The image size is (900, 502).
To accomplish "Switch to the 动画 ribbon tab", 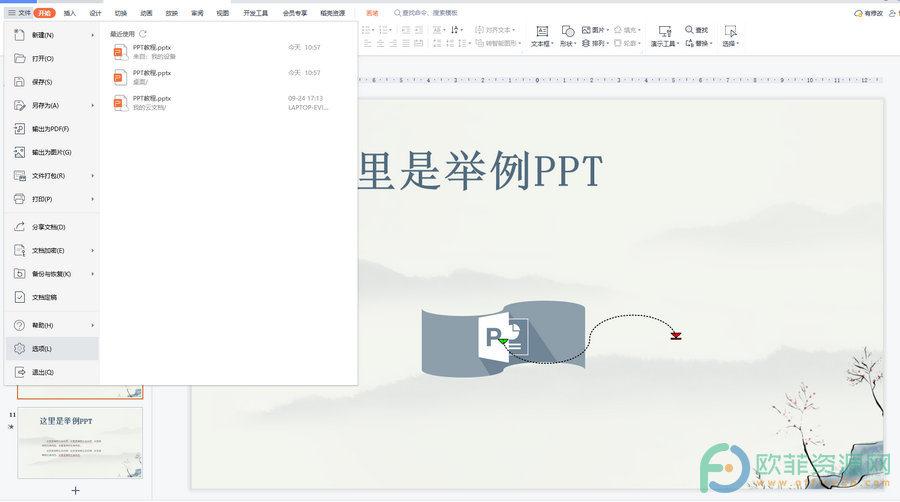I will coord(146,13).
